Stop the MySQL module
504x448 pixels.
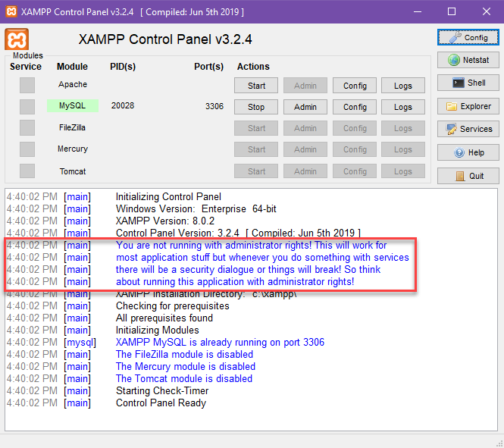[256, 107]
